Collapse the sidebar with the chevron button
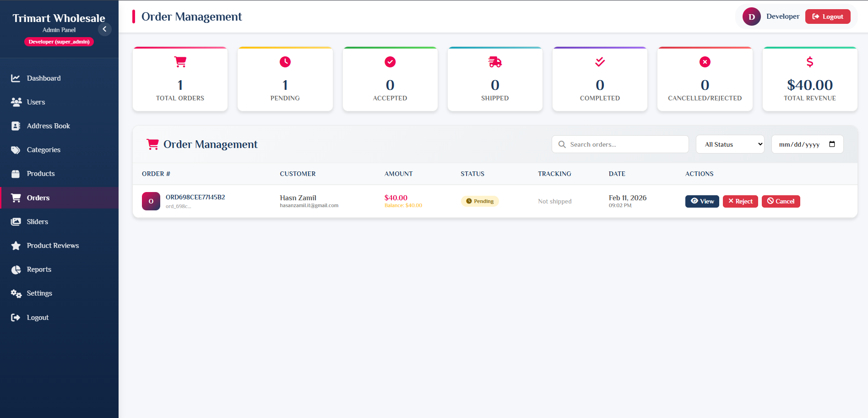 (104, 29)
